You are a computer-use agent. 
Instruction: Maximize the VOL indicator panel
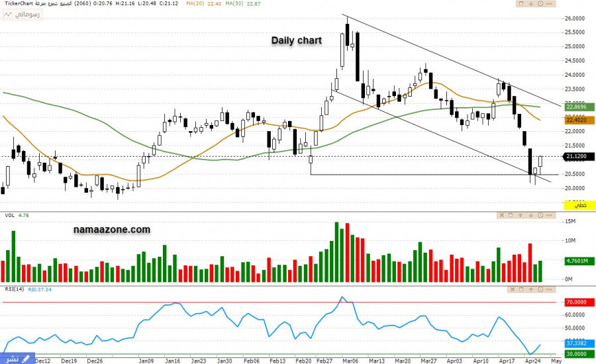[511, 215]
